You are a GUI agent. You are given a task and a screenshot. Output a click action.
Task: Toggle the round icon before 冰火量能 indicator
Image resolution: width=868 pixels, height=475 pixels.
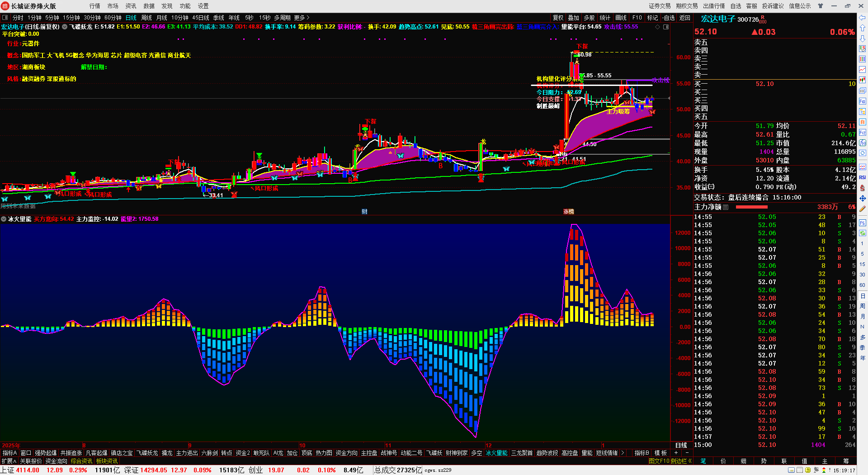coord(4,219)
